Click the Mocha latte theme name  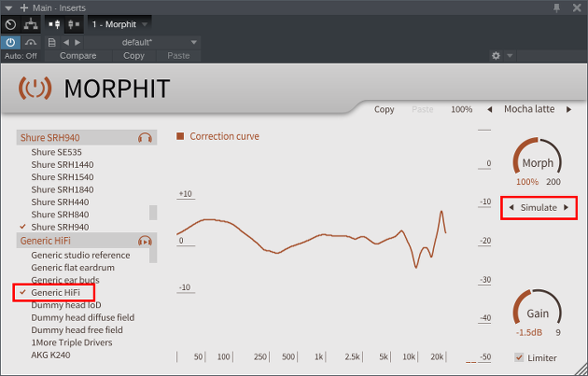[529, 109]
